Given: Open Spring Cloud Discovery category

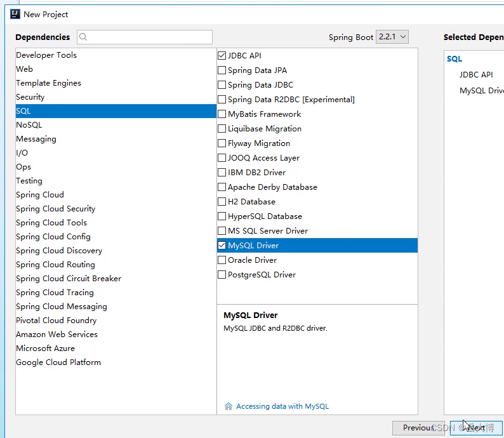Looking at the screenshot, I should 116,251.
